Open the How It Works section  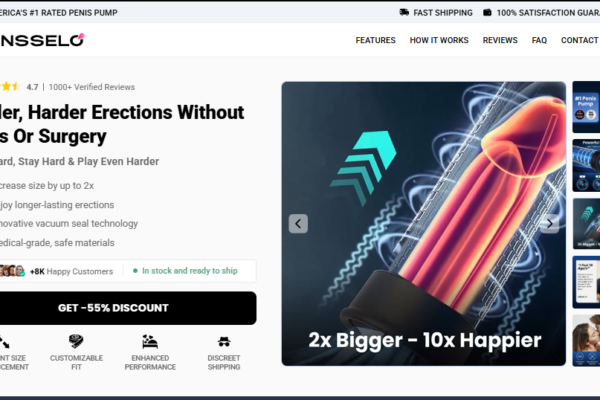click(x=439, y=40)
